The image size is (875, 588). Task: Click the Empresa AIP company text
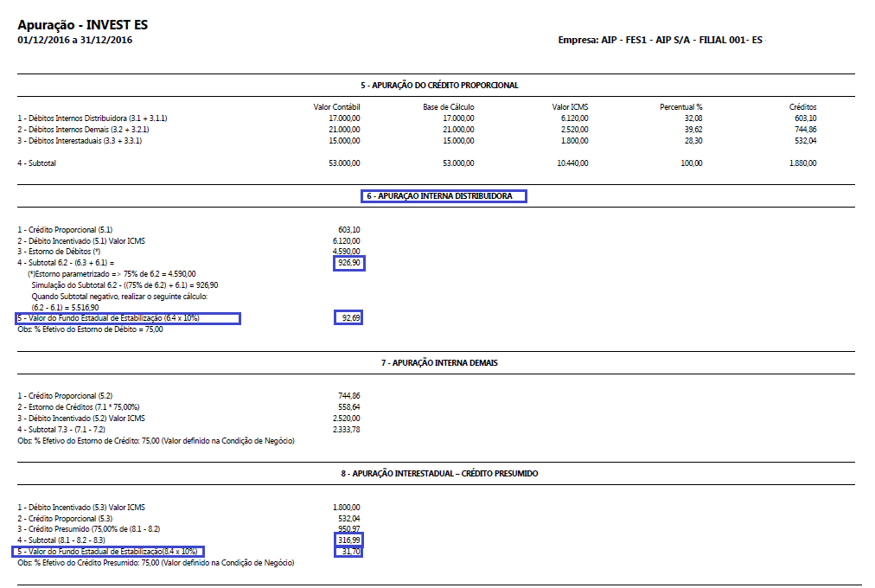click(x=661, y=40)
